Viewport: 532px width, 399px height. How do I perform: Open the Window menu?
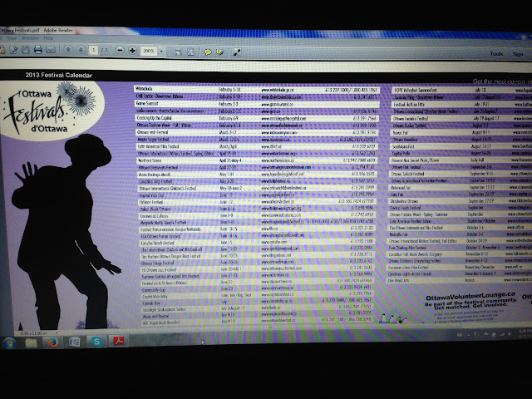pyautogui.click(x=30, y=38)
